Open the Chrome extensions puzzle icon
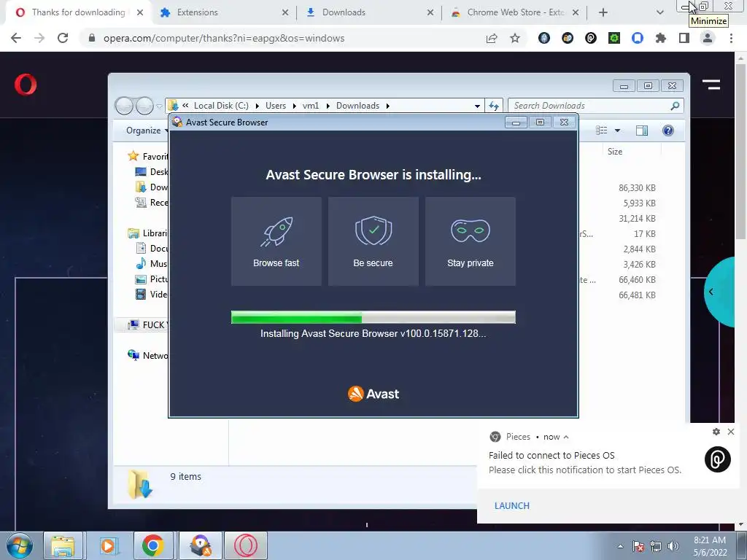747x560 pixels. (x=661, y=38)
